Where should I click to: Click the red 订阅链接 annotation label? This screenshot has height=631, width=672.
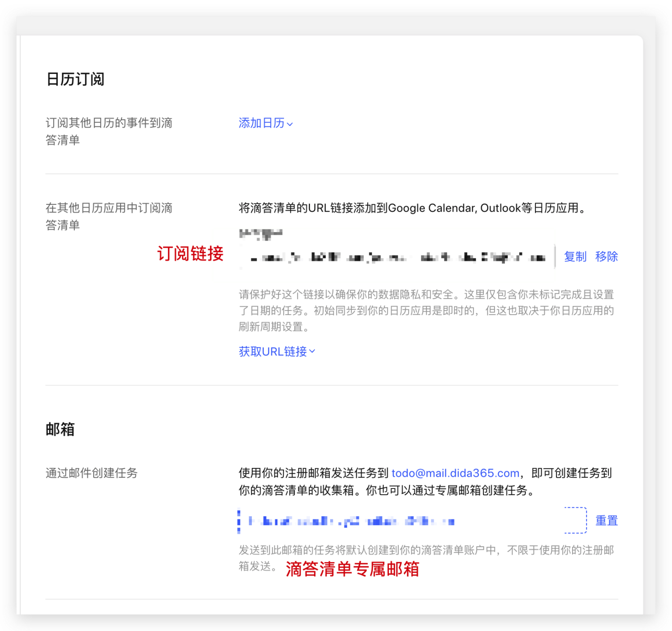point(190,254)
